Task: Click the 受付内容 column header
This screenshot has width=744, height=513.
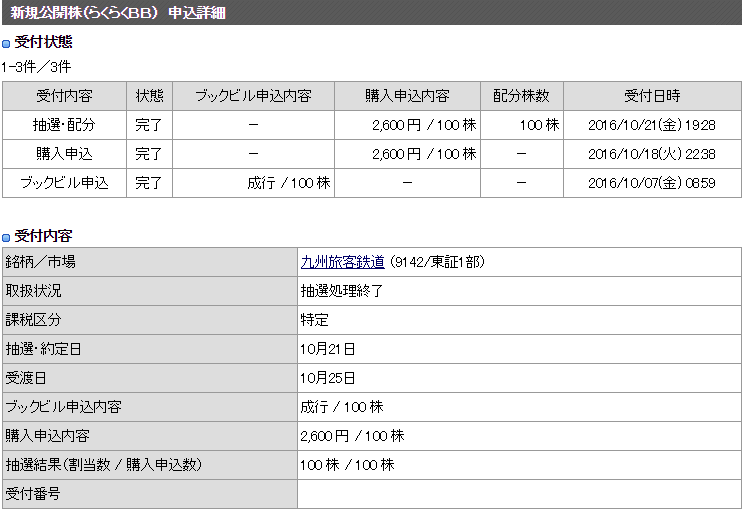Action: point(65,96)
